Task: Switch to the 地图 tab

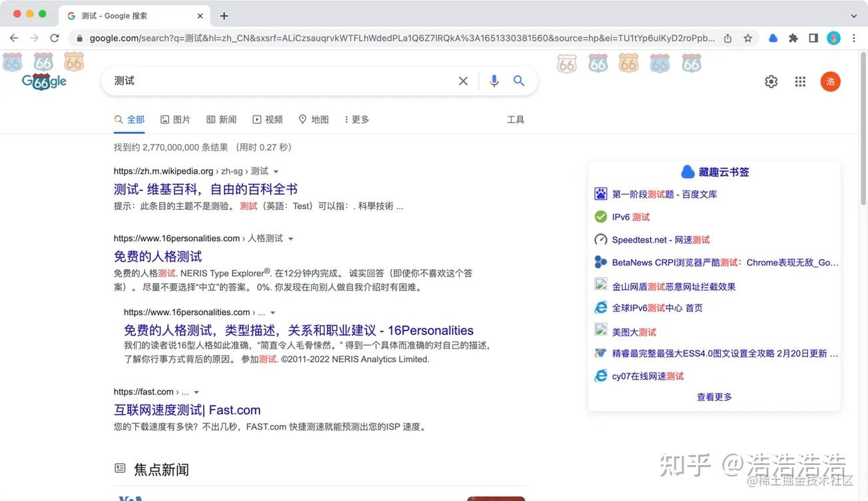Action: (x=314, y=119)
